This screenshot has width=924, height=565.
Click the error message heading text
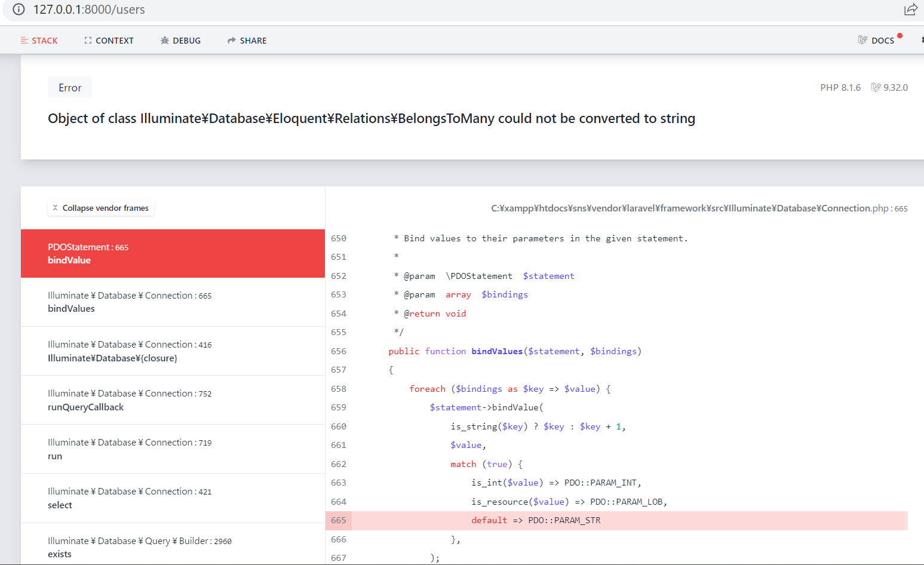372,118
